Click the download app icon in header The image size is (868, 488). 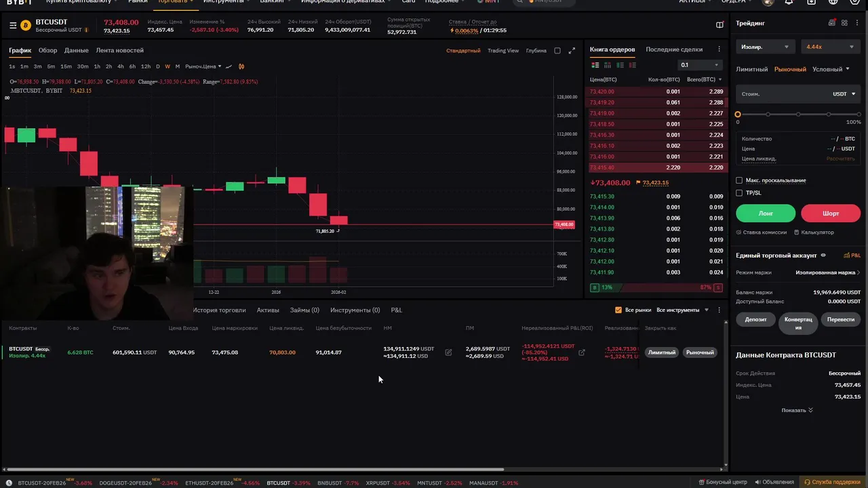click(812, 2)
